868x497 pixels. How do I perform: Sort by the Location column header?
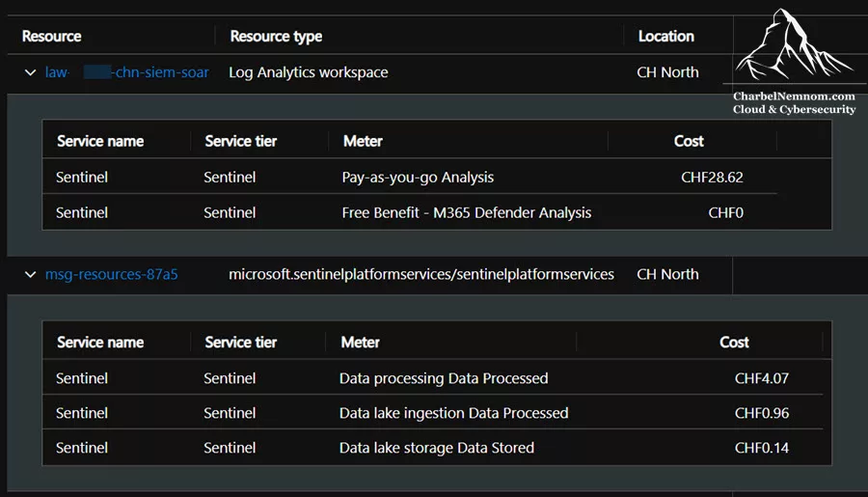pyautogui.click(x=665, y=37)
